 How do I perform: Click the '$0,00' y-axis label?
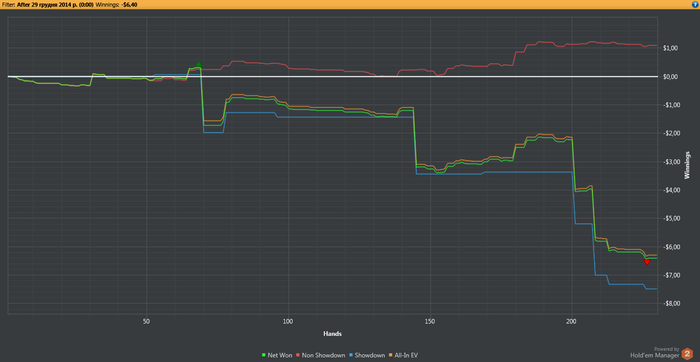pyautogui.click(x=671, y=77)
